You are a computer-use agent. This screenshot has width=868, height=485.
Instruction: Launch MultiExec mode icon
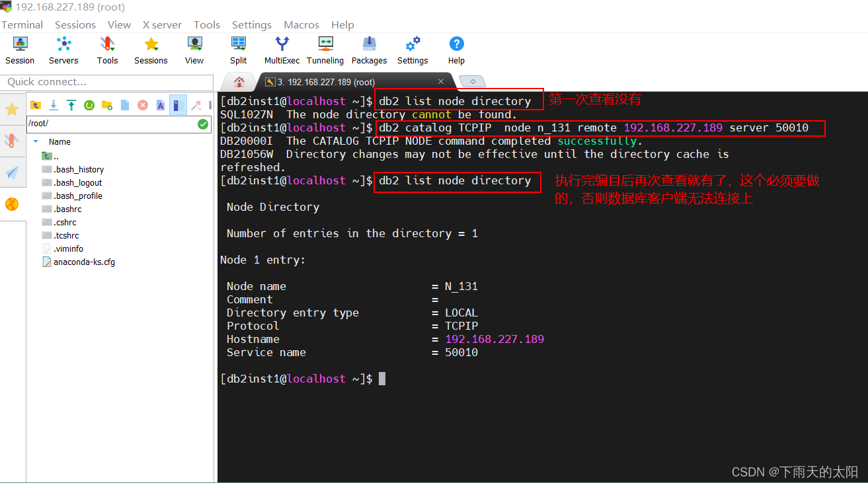tap(282, 50)
